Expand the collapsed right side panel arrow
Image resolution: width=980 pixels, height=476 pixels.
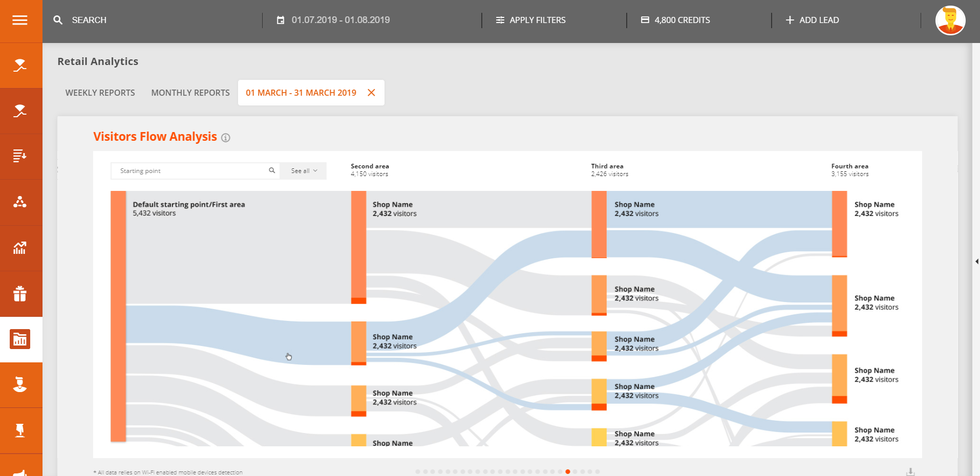tap(976, 262)
